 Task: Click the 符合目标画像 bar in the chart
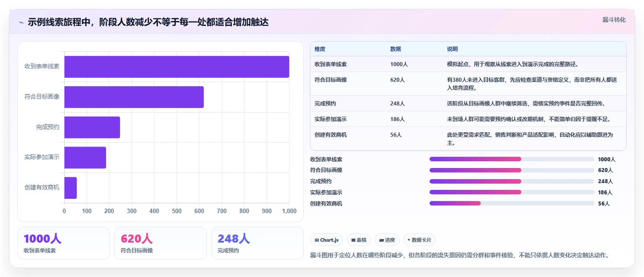tap(134, 97)
